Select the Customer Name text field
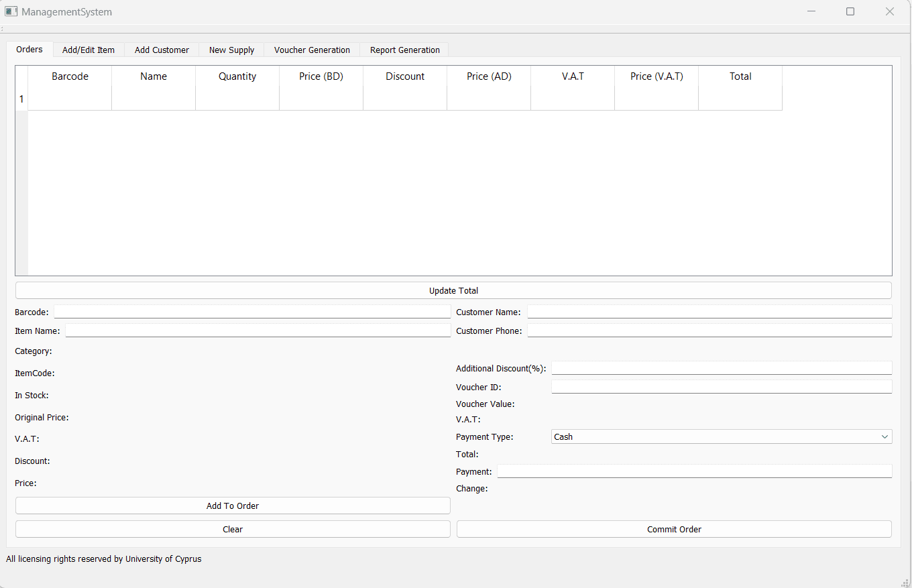The image size is (912, 588). [x=709, y=312]
